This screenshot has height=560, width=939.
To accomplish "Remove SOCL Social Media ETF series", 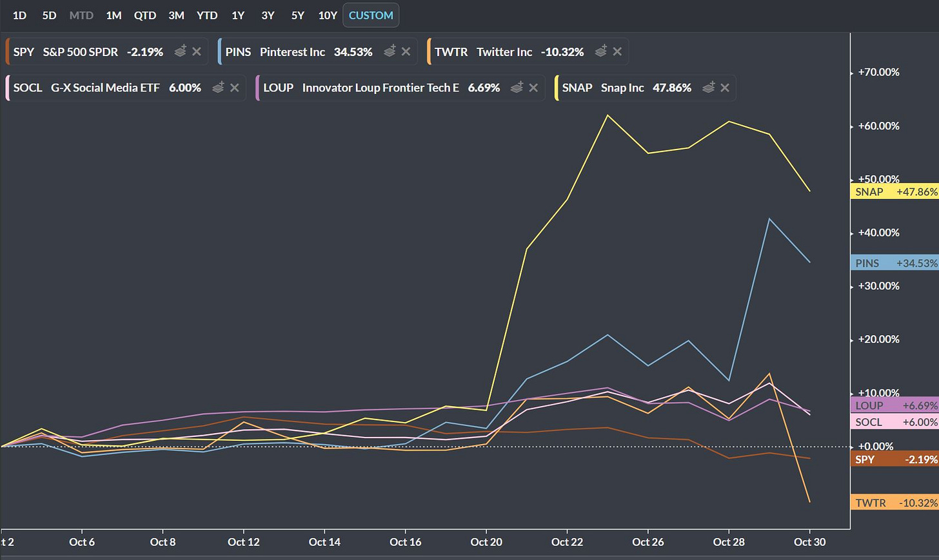I will 235,88.
